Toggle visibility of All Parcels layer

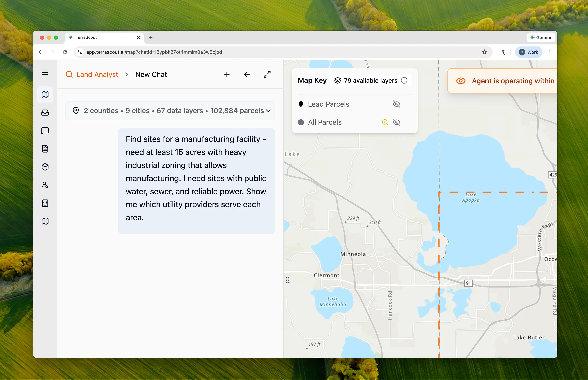[x=397, y=122]
